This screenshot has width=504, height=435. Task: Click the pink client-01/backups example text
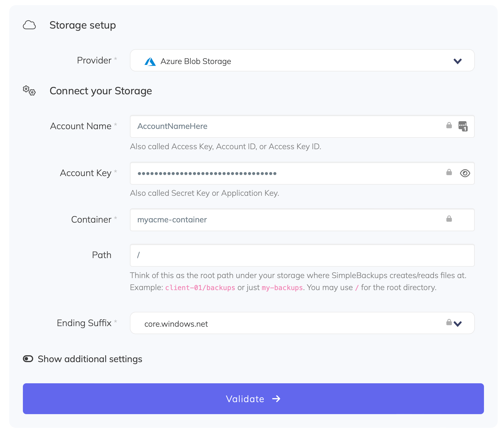point(200,288)
